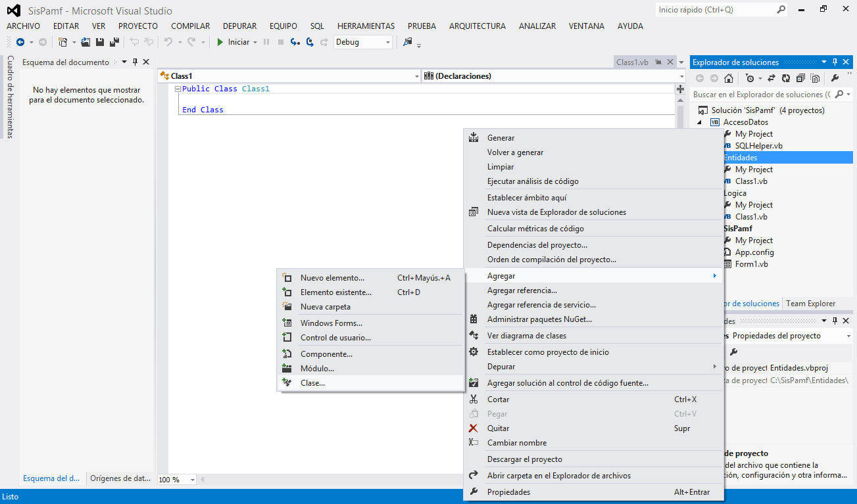857x504 pixels.
Task: Click the New Project toolbar icon
Action: click(x=63, y=42)
